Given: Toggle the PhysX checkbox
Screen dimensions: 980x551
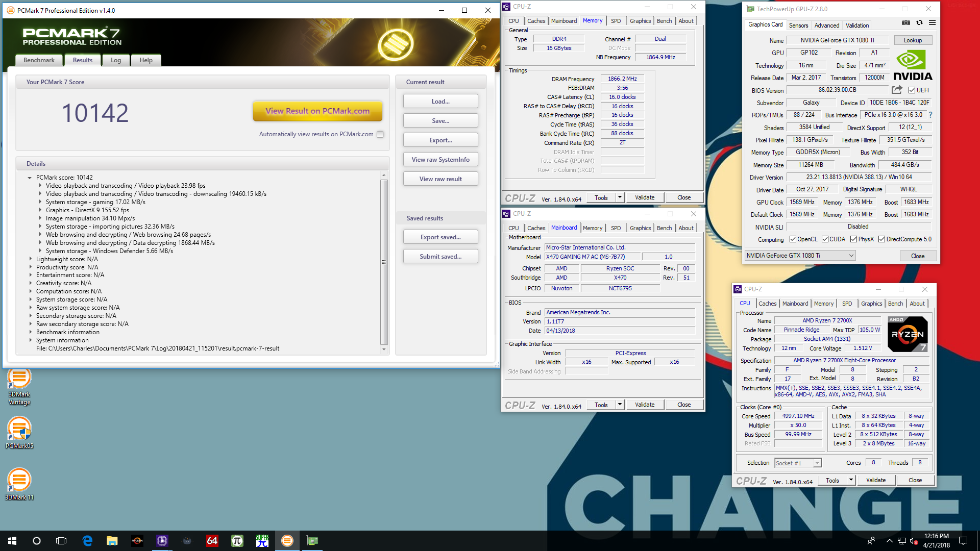Looking at the screenshot, I should [x=853, y=239].
